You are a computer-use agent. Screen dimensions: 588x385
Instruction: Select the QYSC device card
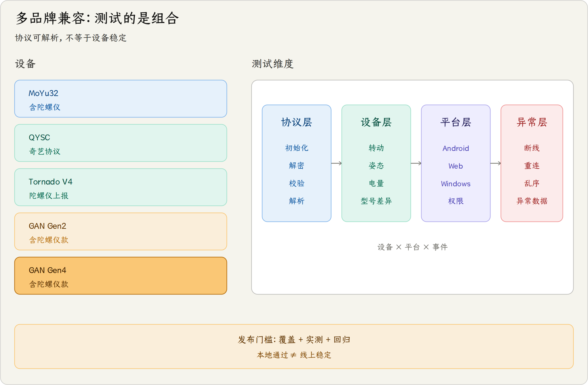[x=120, y=143]
